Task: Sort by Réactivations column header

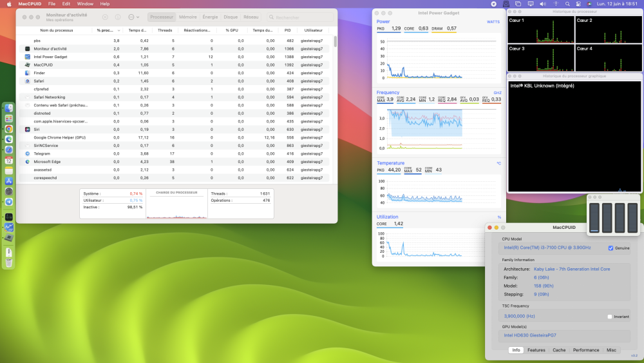Action: pyautogui.click(x=196, y=30)
